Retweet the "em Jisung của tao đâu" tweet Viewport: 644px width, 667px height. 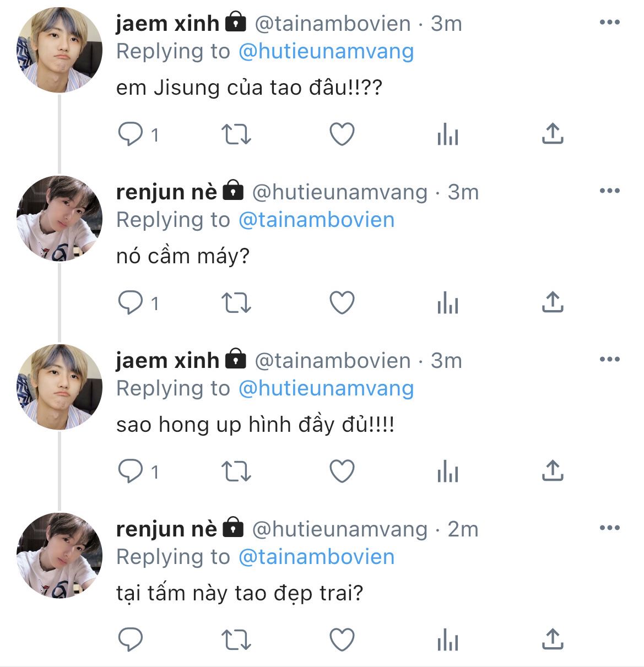coord(236,134)
